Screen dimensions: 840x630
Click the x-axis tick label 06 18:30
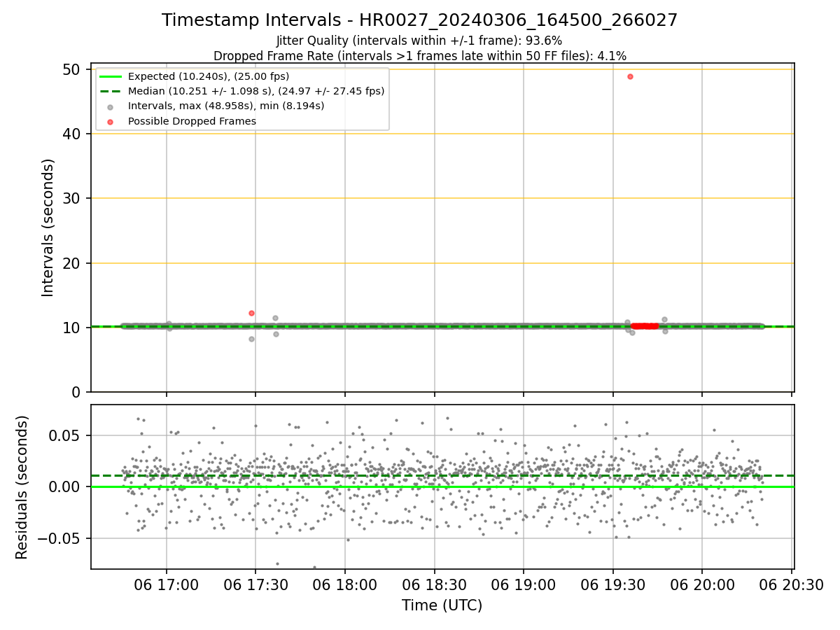(x=435, y=584)
